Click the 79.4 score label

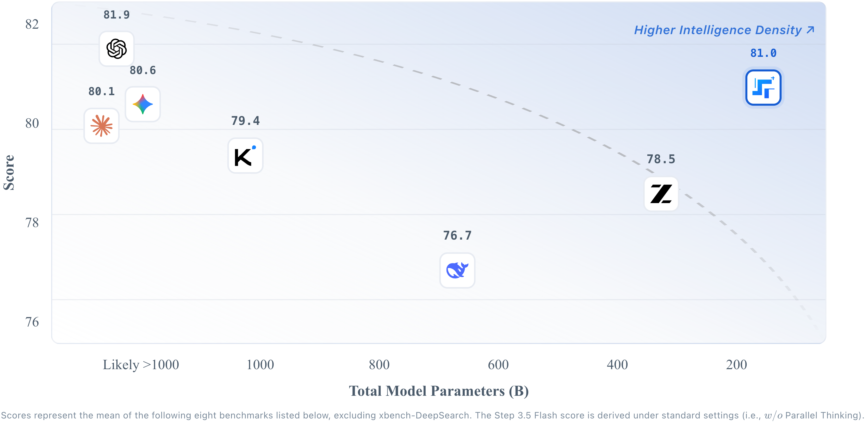(245, 121)
